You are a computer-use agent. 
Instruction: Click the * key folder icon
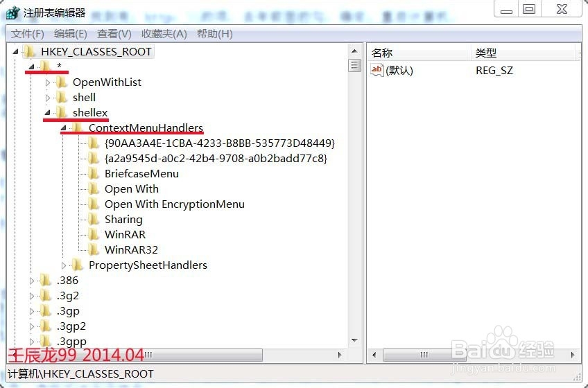(x=45, y=66)
